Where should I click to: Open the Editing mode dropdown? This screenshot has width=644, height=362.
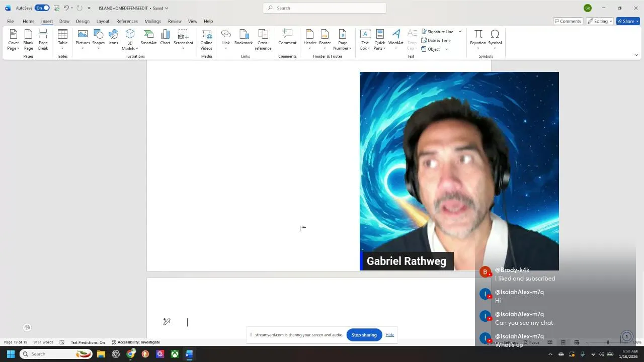[x=600, y=21]
